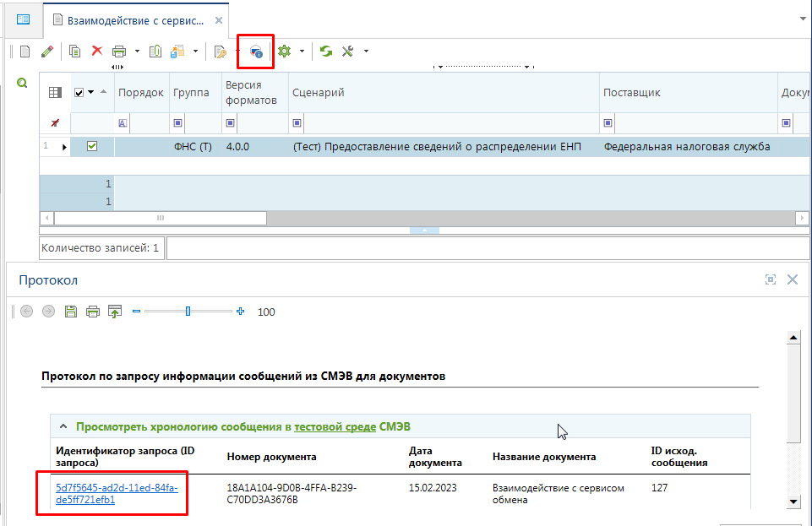This screenshot has height=526, width=812.
Task: Maximize the Протокол panel
Action: [x=771, y=279]
